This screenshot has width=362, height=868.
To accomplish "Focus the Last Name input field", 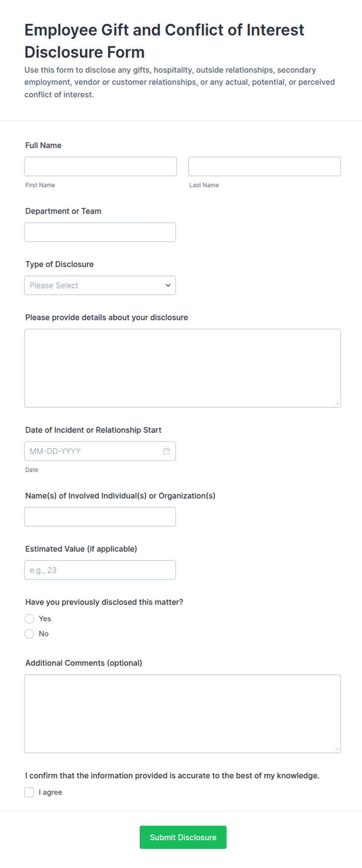I will [265, 166].
